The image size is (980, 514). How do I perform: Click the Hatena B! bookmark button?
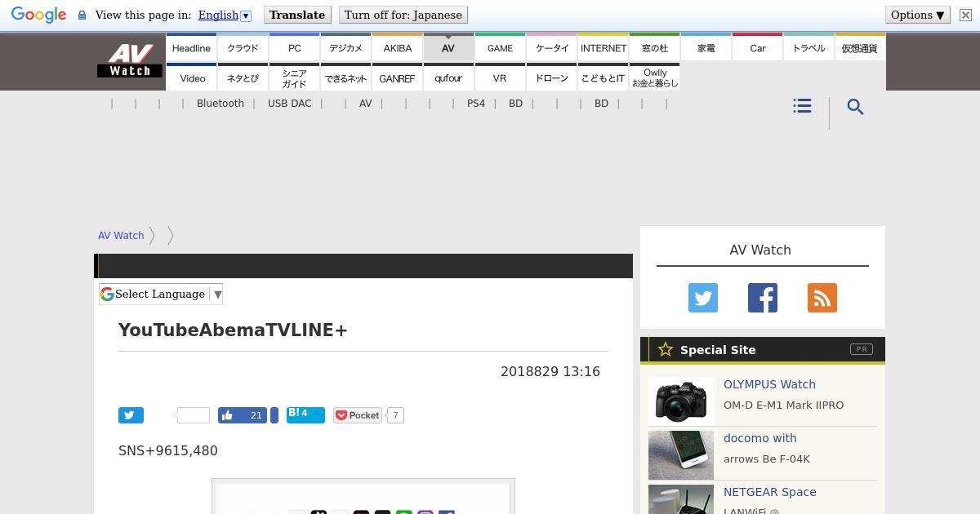pyautogui.click(x=305, y=415)
